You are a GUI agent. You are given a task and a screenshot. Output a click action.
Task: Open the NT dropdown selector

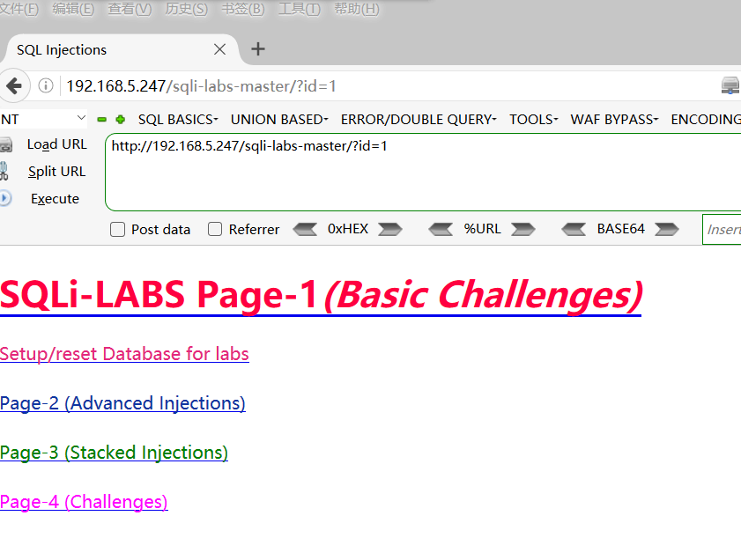43,119
